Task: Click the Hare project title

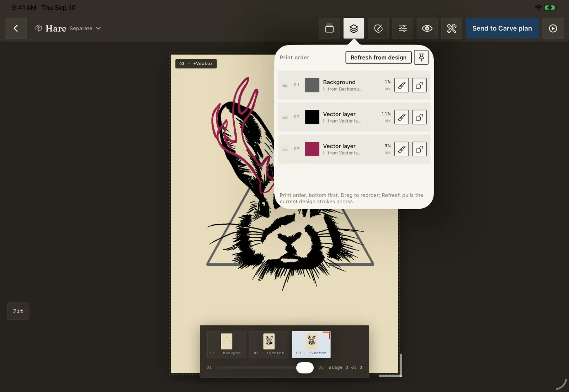Action: point(56,28)
